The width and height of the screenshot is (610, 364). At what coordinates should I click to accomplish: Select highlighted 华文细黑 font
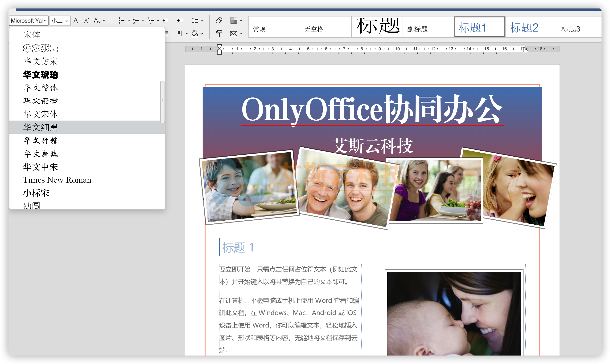tap(87, 127)
